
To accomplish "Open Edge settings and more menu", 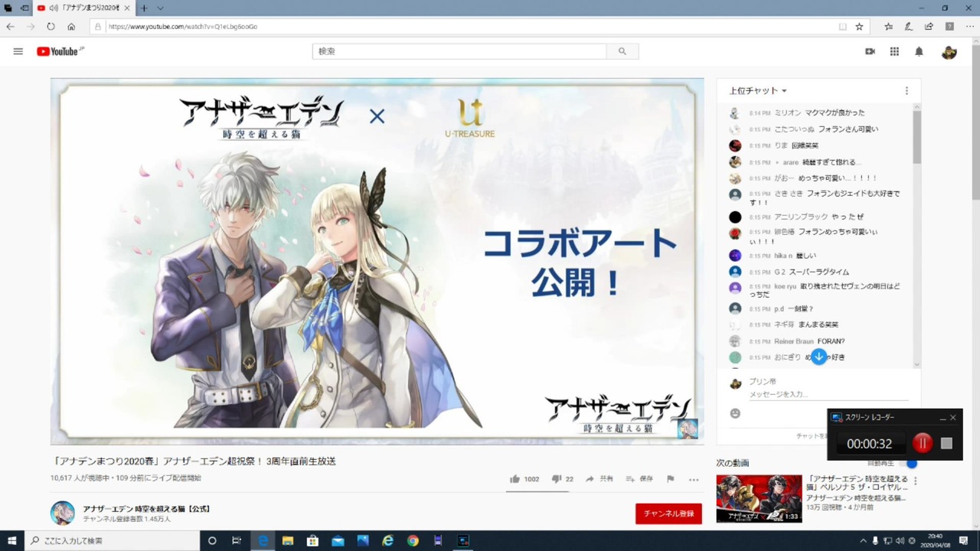I will pos(969,26).
